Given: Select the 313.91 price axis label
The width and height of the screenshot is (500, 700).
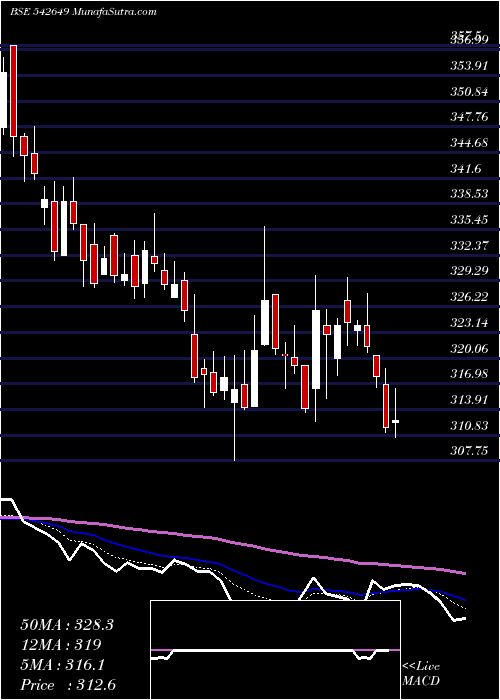Looking at the screenshot, I should point(468,400).
